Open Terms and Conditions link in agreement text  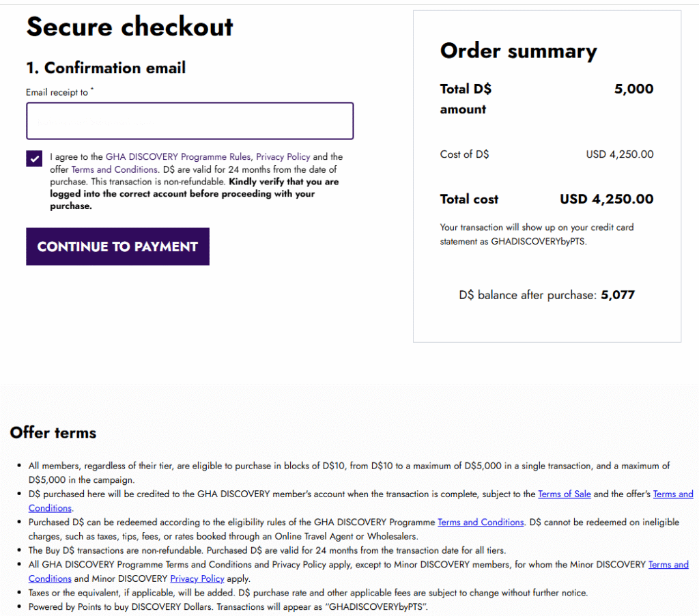114,169
